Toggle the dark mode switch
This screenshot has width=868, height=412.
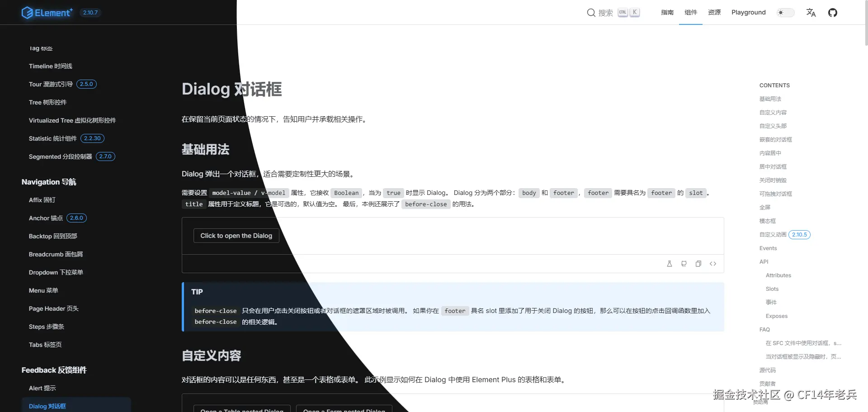click(x=785, y=12)
